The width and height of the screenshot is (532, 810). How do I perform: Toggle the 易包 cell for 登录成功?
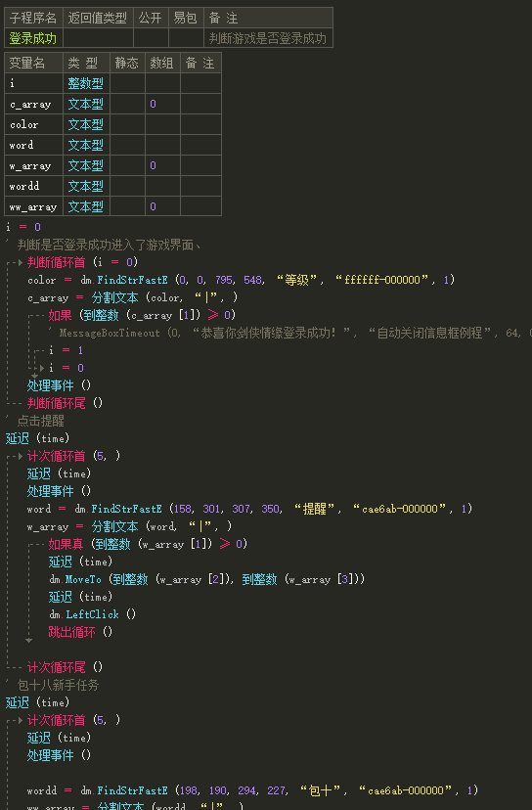click(x=186, y=38)
